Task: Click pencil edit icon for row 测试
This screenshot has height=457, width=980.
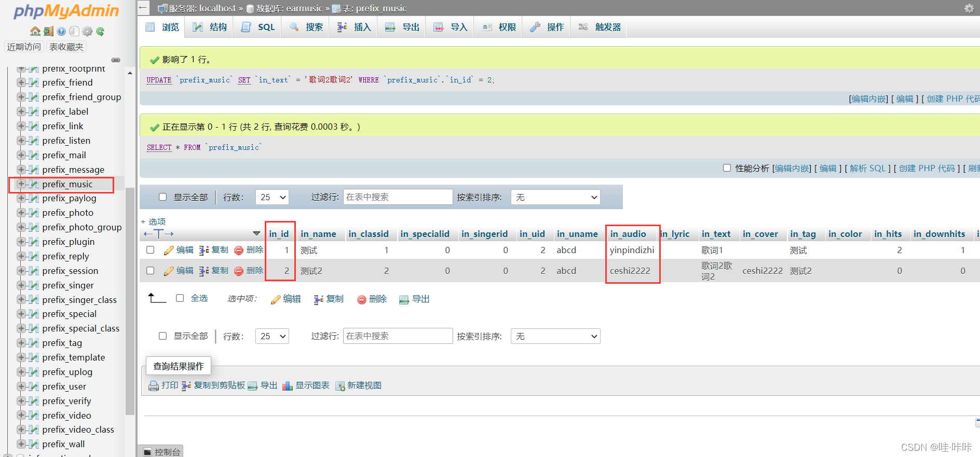Action: (x=169, y=250)
